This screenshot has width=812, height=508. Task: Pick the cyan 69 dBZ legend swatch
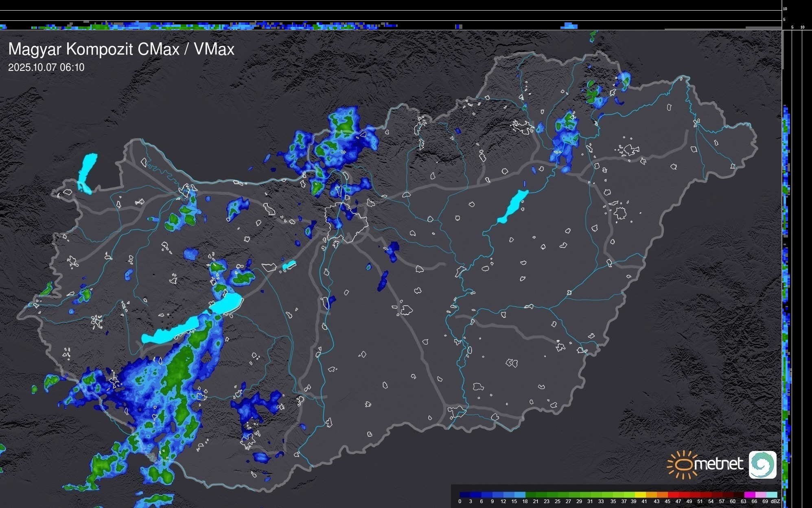pyautogui.click(x=772, y=495)
